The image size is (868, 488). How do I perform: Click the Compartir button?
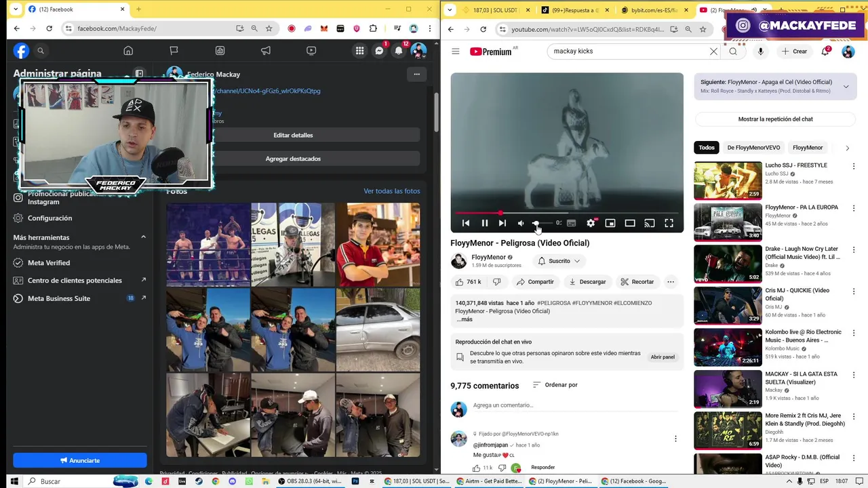click(535, 282)
